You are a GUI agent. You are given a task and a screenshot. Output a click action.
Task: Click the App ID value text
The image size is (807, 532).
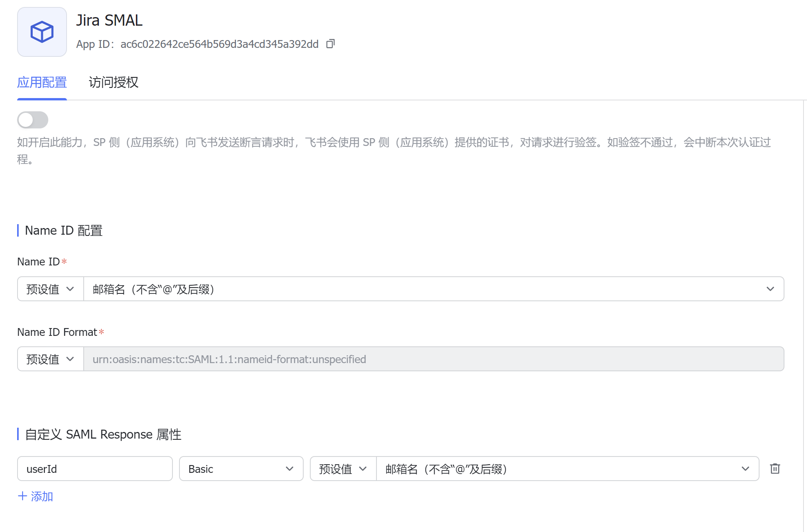click(x=219, y=44)
